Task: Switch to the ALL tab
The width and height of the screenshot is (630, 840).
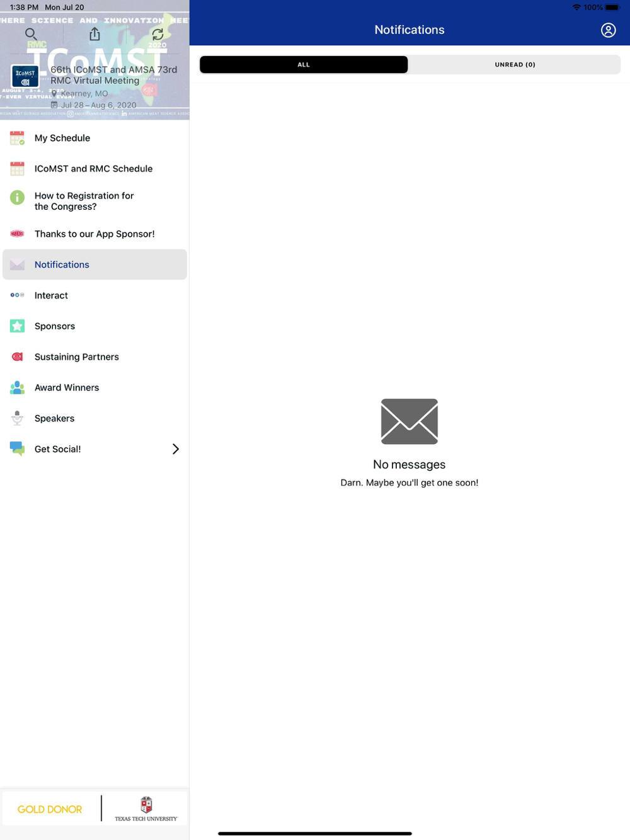Action: pyautogui.click(x=304, y=65)
